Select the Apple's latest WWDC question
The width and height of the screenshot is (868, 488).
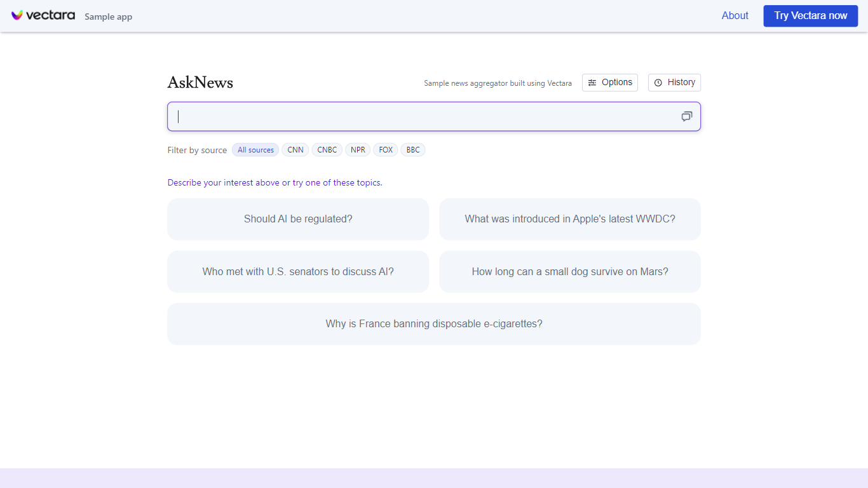(x=570, y=219)
